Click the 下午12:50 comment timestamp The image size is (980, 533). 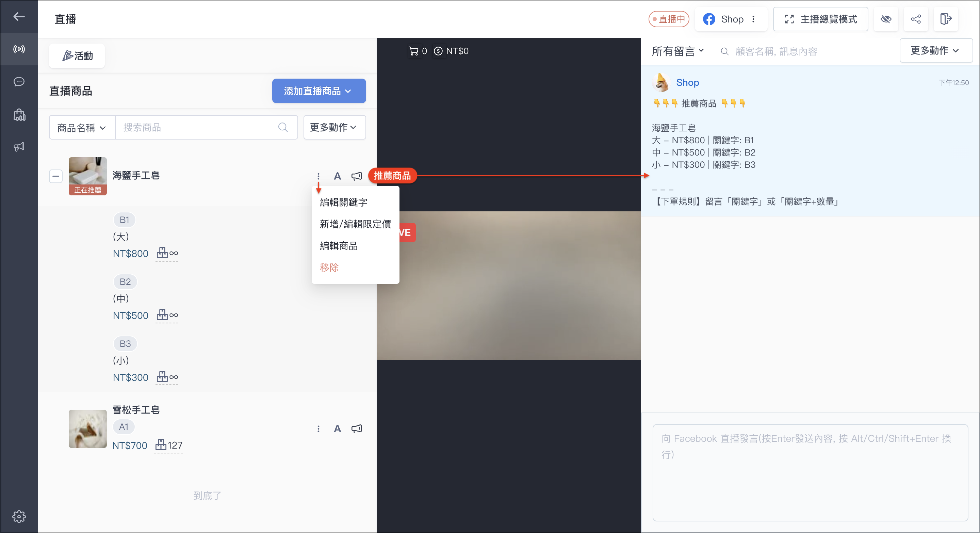(954, 83)
